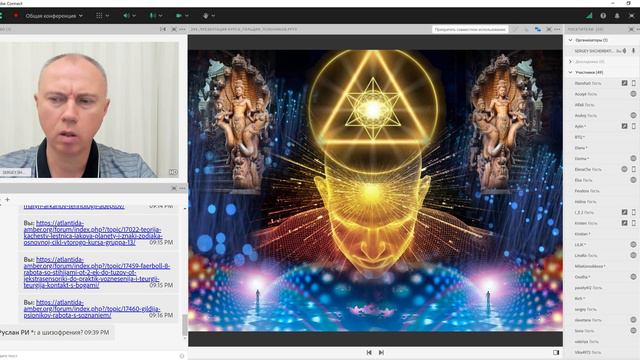Toggle the blue sync icon in the Share pod
The height and width of the screenshot is (360, 640).
[538, 29]
